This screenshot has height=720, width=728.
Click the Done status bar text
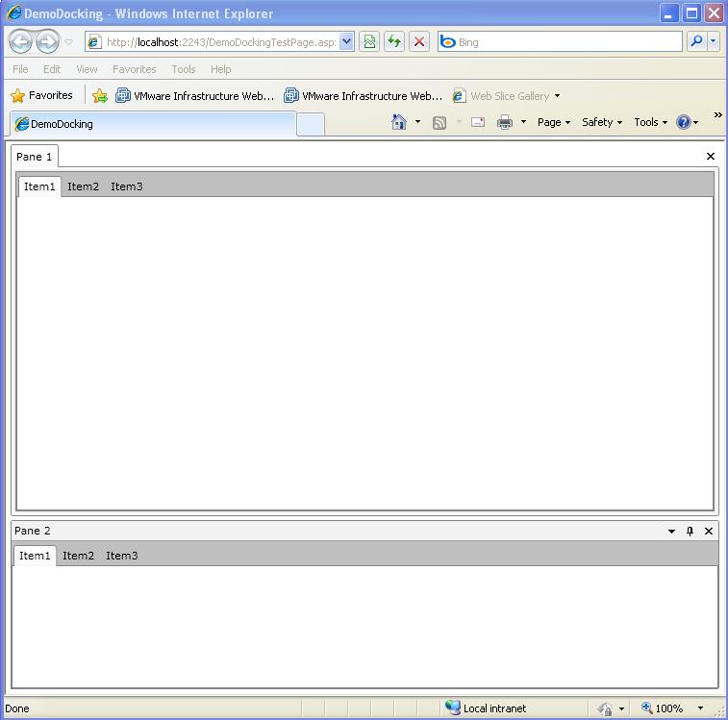pos(17,708)
